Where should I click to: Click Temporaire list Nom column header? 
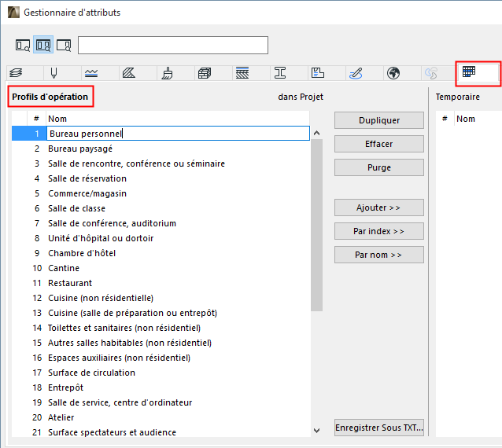(478, 119)
